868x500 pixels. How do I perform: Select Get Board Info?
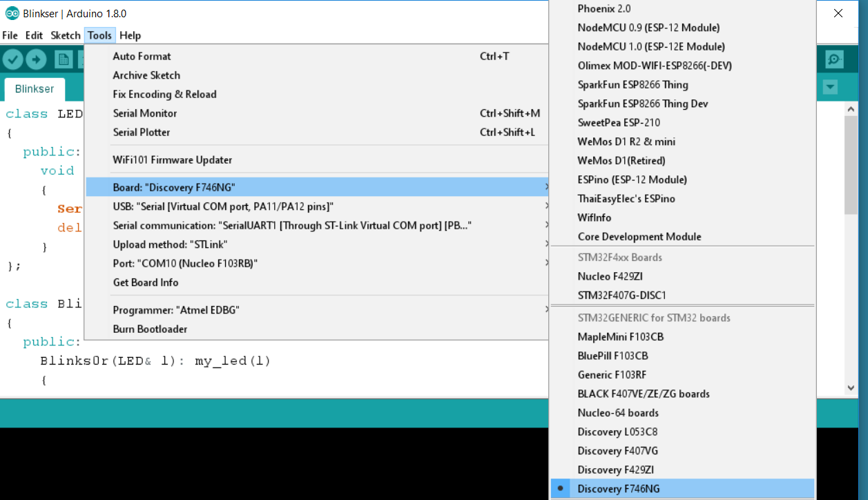(317, 282)
